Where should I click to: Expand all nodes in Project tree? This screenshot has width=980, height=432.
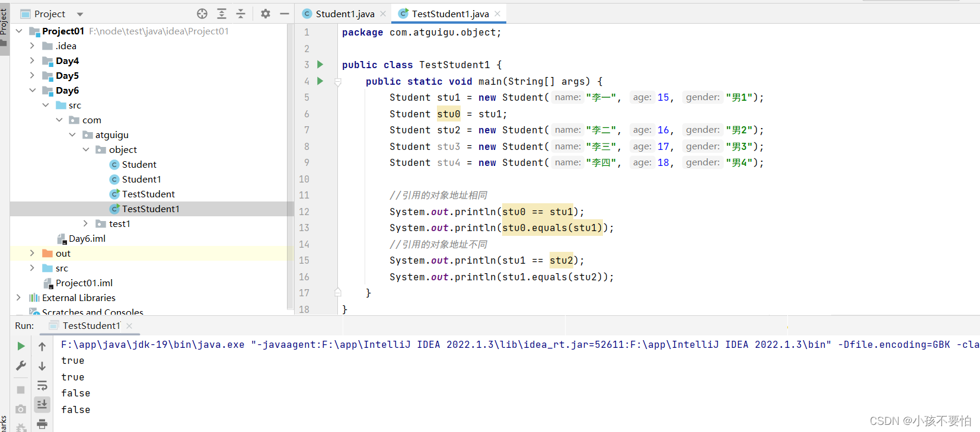point(222,14)
